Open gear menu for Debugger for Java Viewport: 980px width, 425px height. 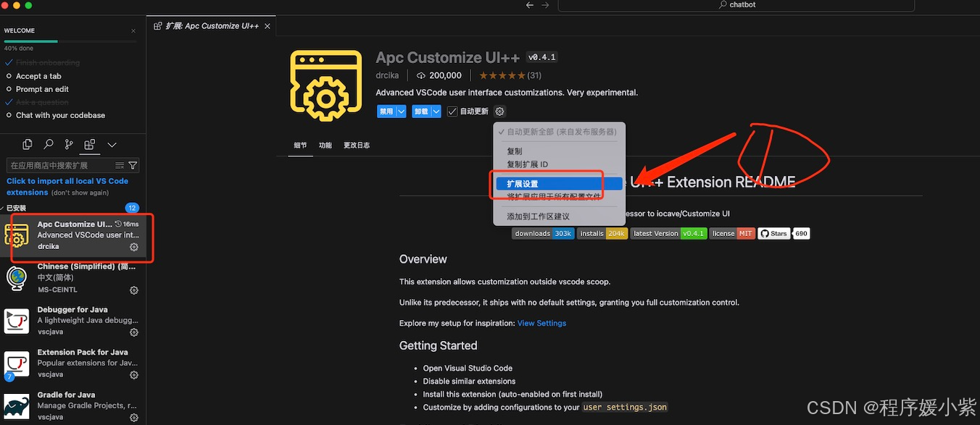pyautogui.click(x=134, y=332)
